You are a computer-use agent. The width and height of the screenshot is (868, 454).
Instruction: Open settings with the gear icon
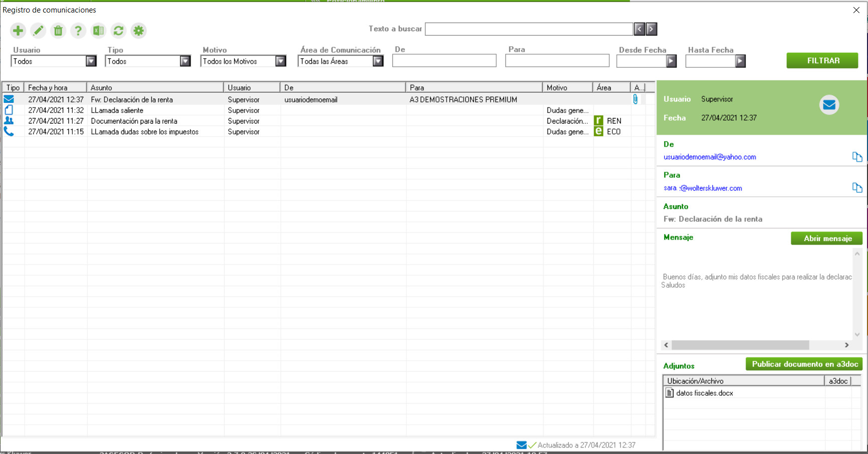139,31
